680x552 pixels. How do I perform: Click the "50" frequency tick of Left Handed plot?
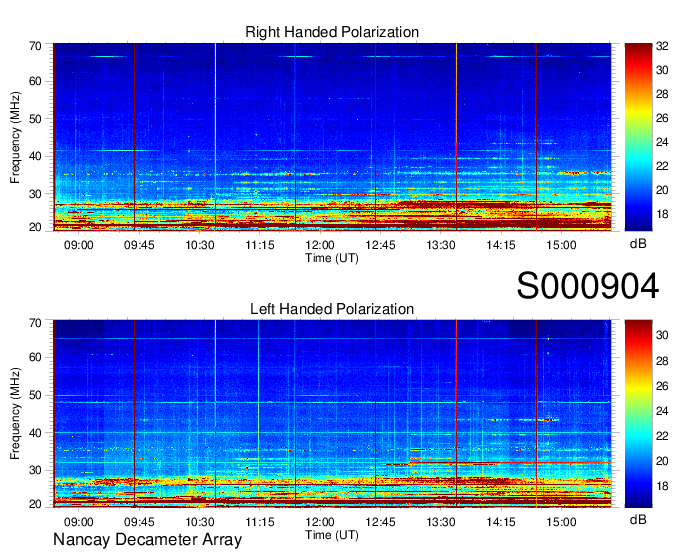[35, 395]
